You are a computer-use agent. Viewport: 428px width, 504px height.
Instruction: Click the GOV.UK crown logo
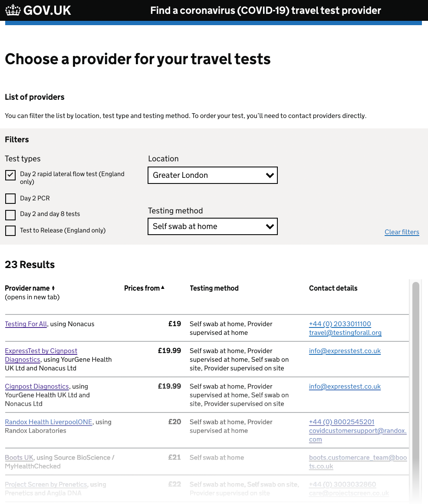13,10
